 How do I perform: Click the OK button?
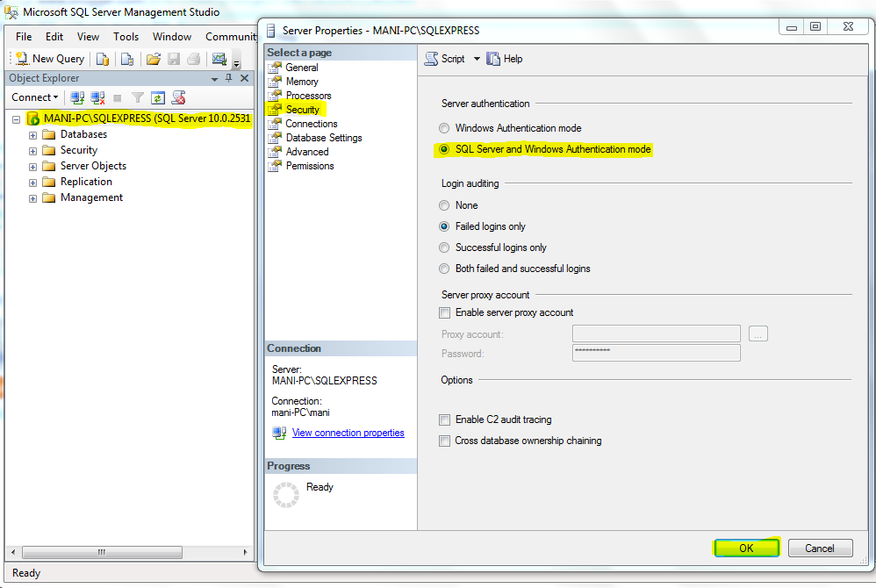(746, 548)
